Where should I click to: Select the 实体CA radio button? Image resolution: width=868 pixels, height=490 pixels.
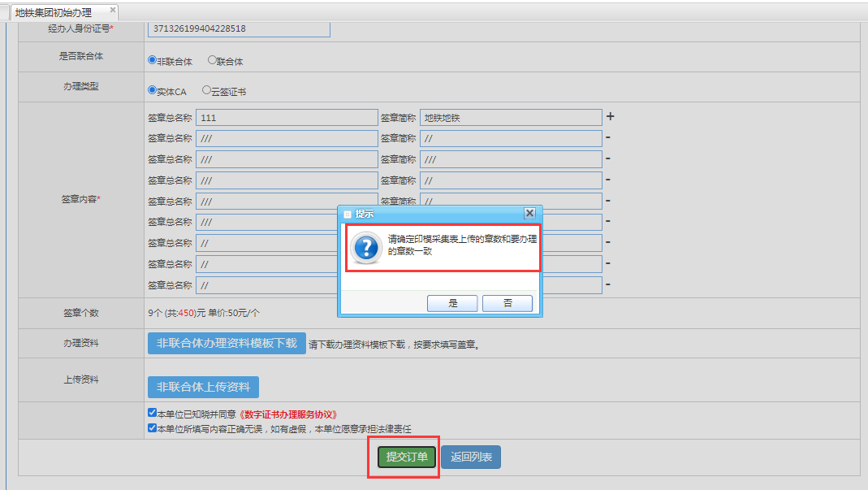click(152, 91)
